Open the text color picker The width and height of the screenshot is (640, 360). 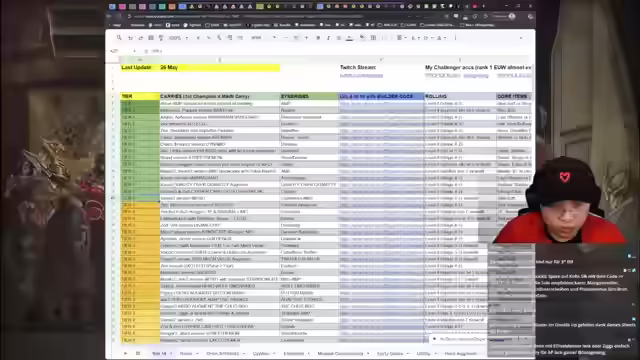point(349,38)
